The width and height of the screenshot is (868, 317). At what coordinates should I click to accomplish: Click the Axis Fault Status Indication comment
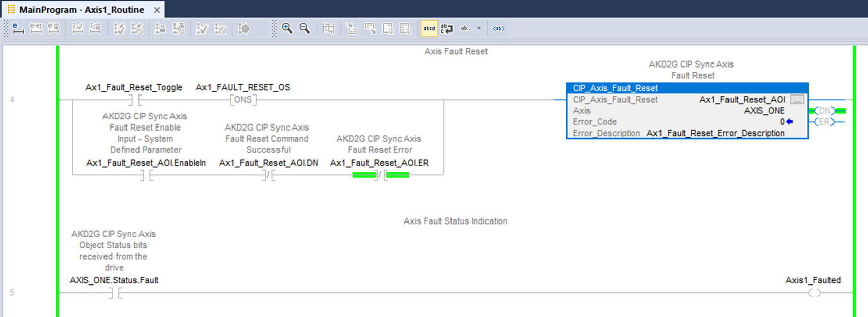tap(456, 221)
